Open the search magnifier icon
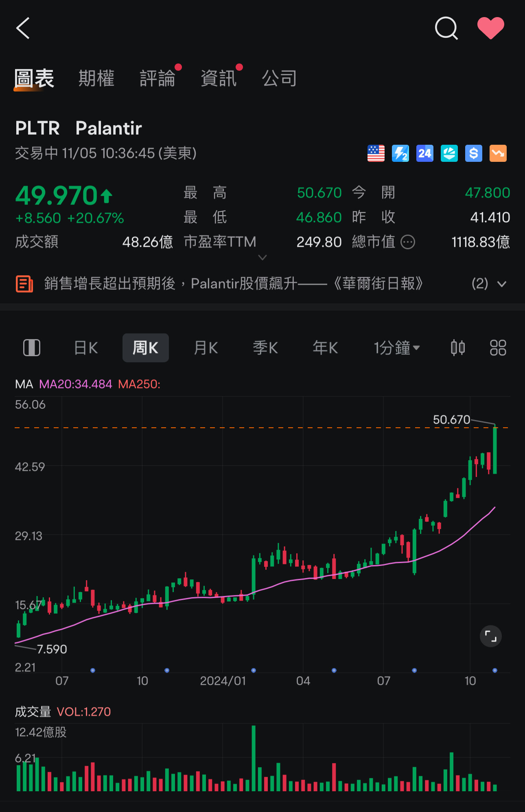Image resolution: width=525 pixels, height=812 pixels. pos(446,28)
